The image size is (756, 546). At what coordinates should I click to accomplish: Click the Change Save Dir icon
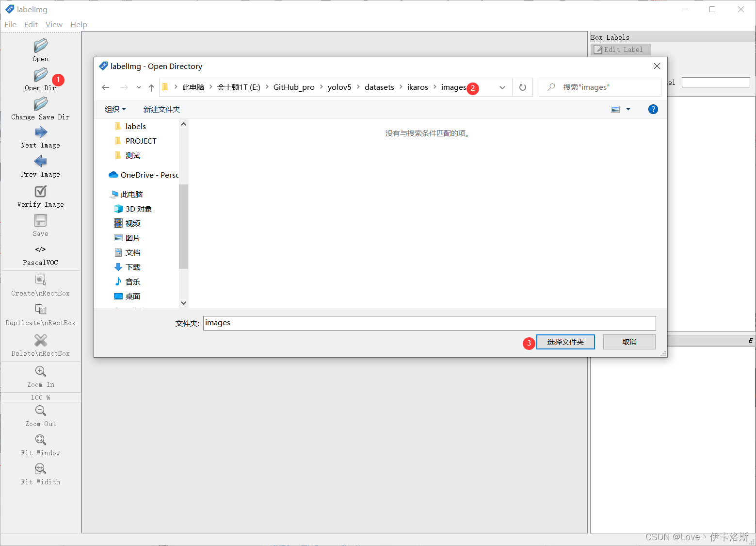[41, 104]
